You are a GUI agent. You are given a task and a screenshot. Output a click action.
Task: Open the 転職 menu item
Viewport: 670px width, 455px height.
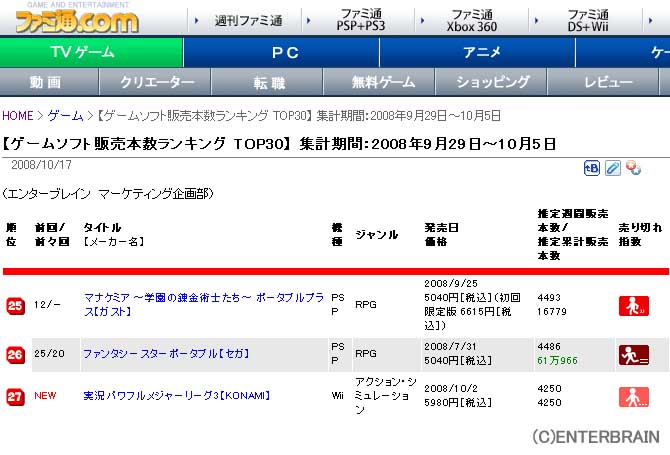click(267, 82)
